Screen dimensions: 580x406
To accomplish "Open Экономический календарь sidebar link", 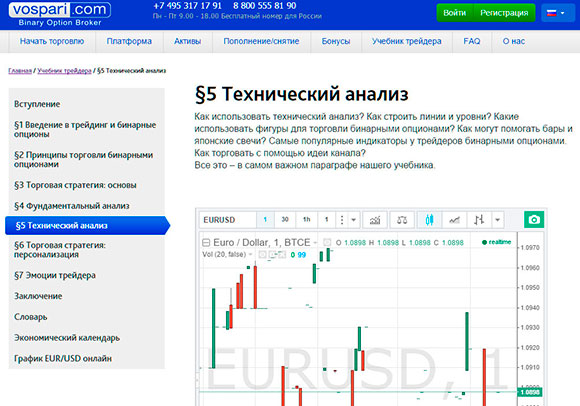I will [67, 338].
